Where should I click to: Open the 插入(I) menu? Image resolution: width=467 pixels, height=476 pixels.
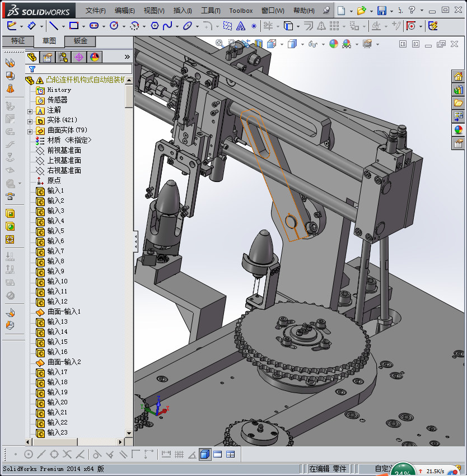coord(183,11)
